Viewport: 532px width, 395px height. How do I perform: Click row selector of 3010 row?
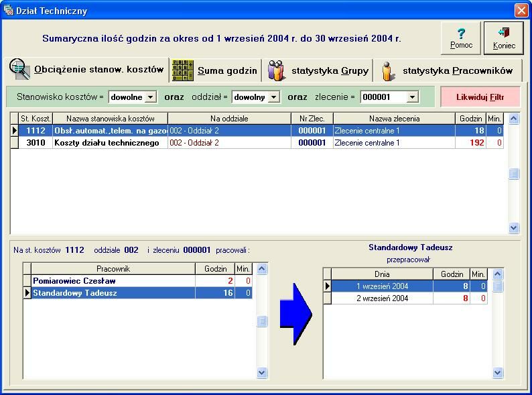click(x=15, y=143)
